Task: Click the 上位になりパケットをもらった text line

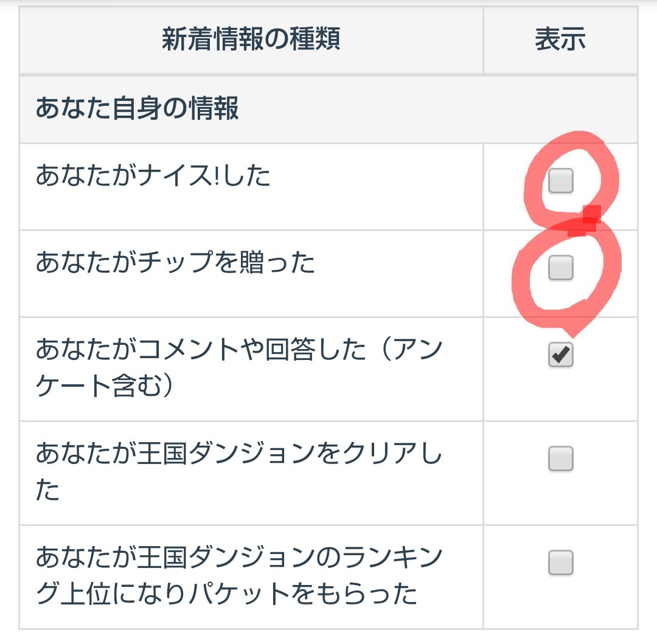Action: click(226, 594)
